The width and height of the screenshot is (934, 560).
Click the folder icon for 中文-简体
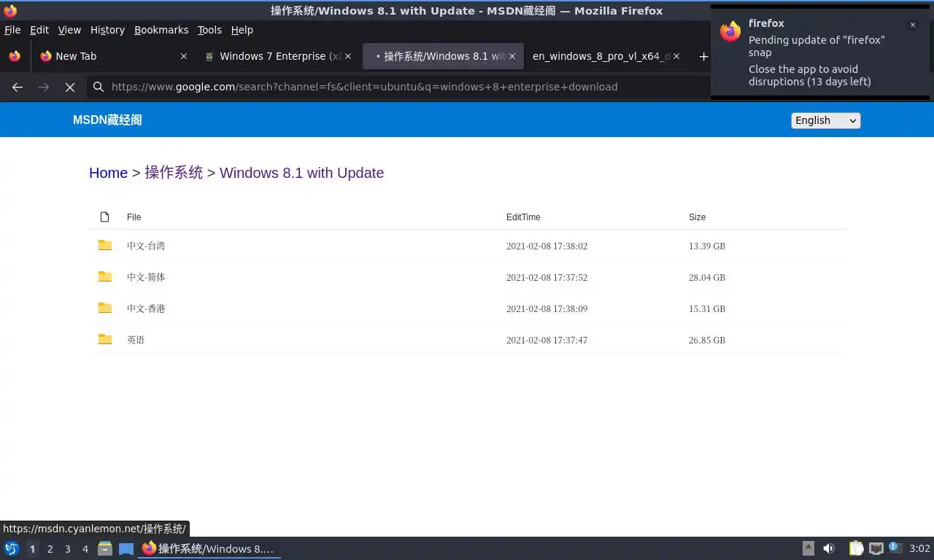(x=105, y=277)
